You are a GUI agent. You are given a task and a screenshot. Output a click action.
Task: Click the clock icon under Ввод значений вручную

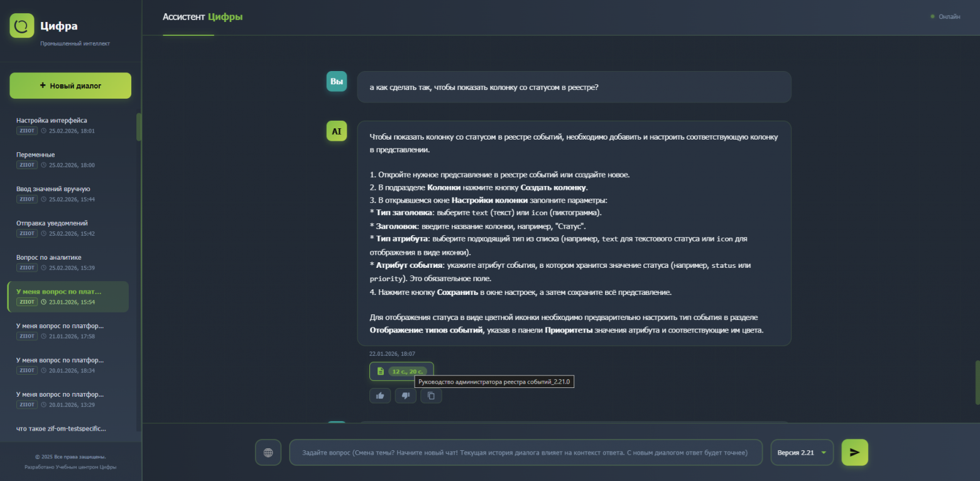point(44,199)
